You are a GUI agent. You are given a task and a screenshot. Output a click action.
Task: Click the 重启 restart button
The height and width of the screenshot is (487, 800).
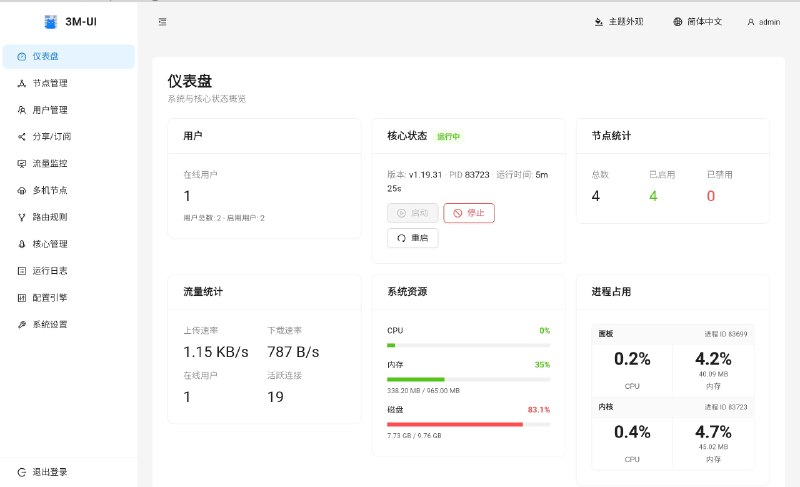tap(412, 238)
